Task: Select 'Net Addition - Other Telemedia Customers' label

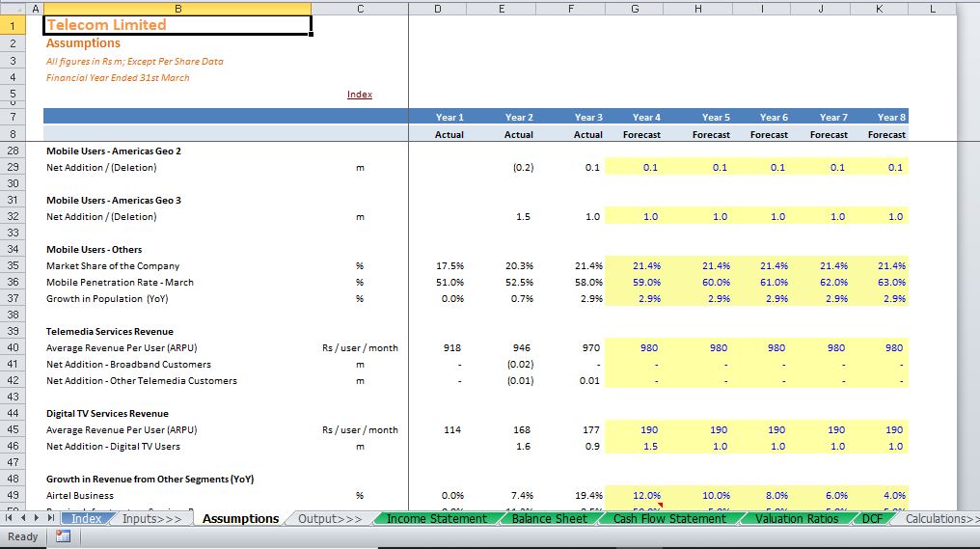Action: (141, 381)
